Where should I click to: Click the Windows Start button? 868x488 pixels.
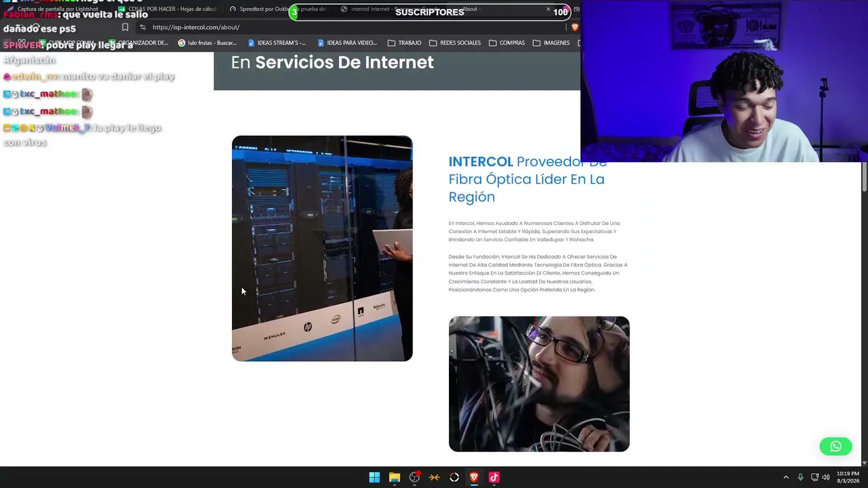coord(374,477)
